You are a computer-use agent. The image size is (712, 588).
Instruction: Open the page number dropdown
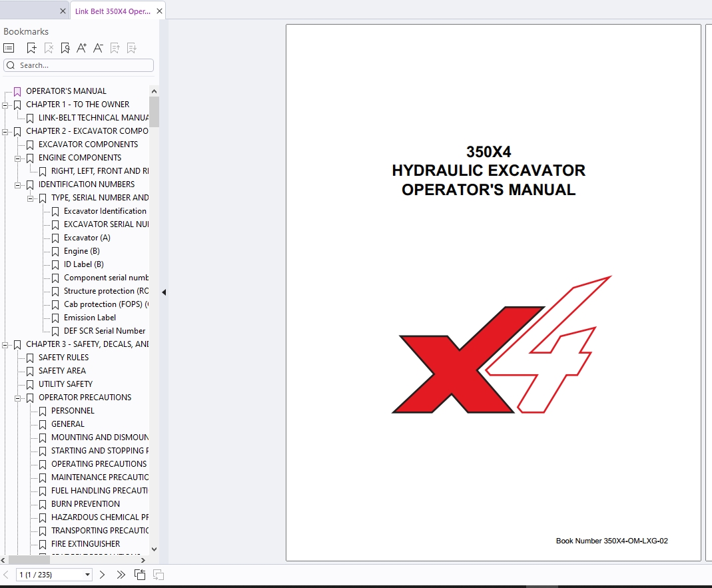[x=87, y=575]
